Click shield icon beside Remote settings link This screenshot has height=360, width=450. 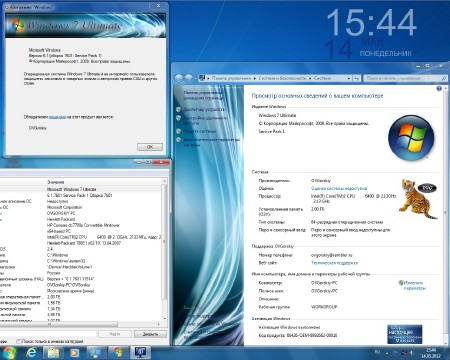pyautogui.click(x=179, y=118)
